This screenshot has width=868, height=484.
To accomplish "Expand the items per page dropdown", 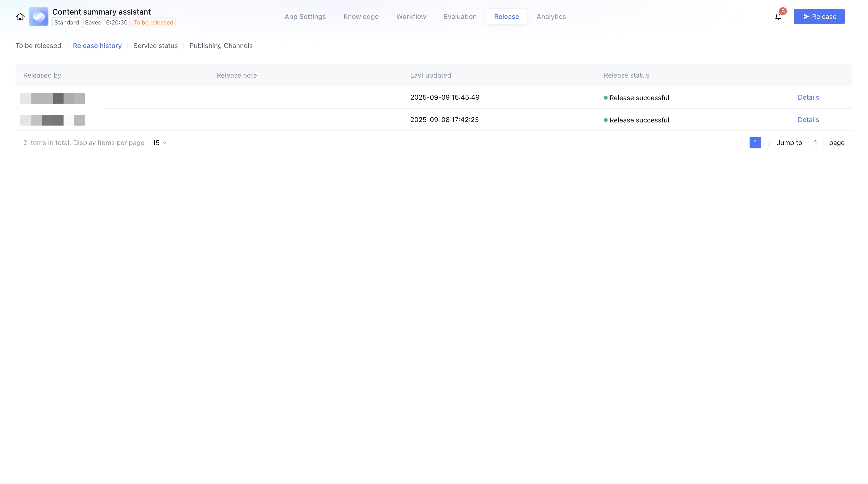I will 159,143.
